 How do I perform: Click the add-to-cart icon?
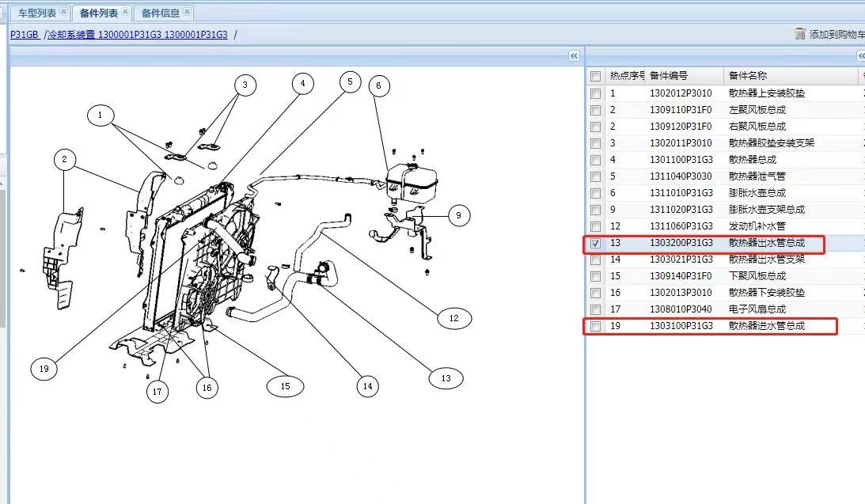[x=799, y=34]
